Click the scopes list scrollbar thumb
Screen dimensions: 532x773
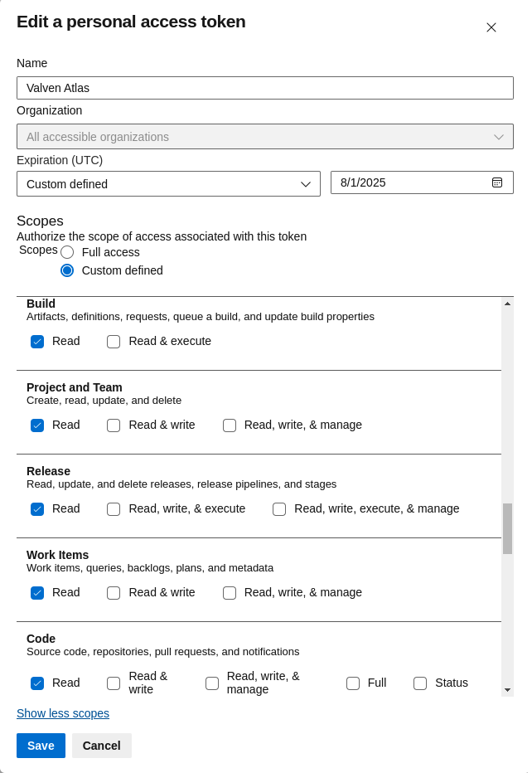507,528
